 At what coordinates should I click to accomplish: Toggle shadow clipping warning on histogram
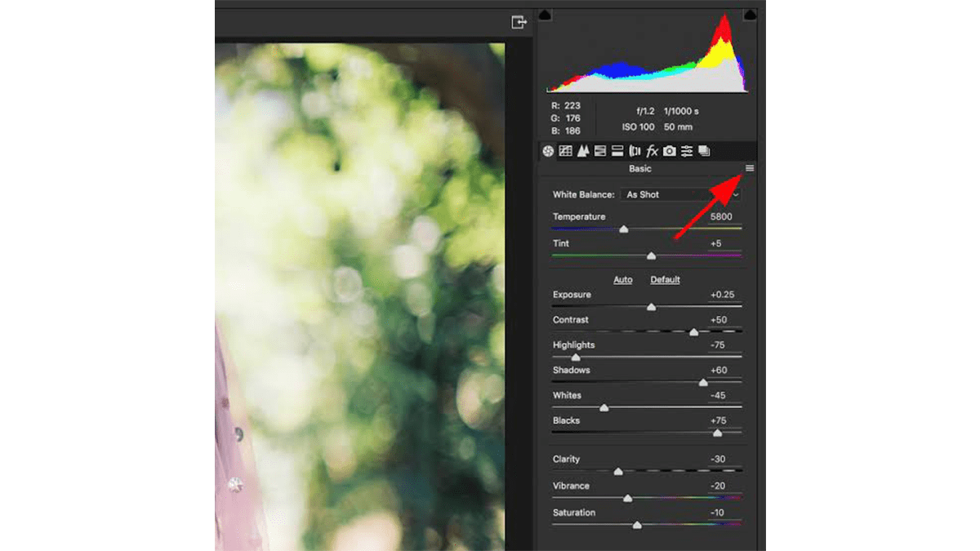click(546, 15)
